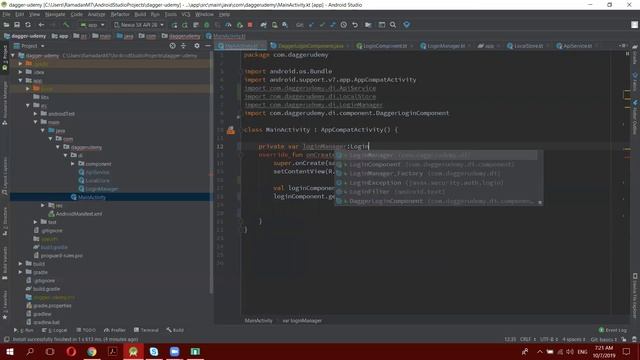Open the Project view selector dropdown
The image size is (640, 360).
pos(29,46)
